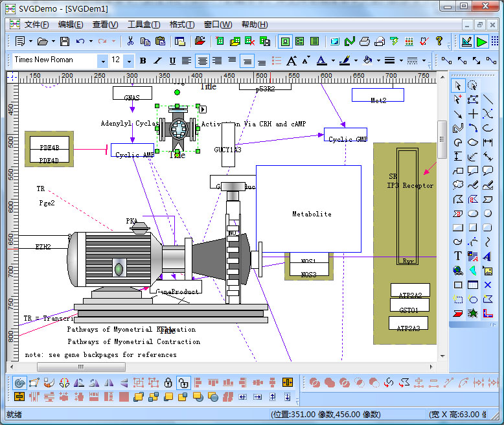The height and width of the screenshot is (425, 504).
Task: Select the arrow pointer tool in toolbox
Action: coord(458,86)
